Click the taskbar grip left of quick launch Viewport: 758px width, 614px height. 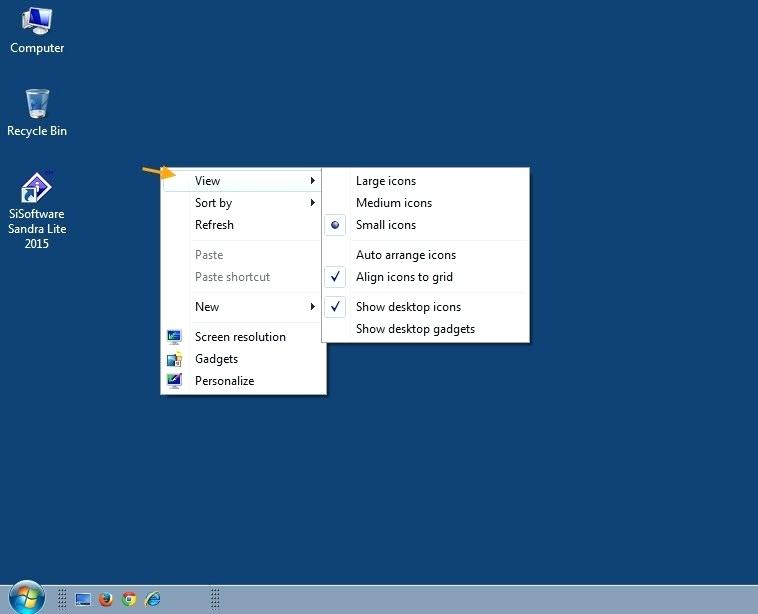[62, 599]
